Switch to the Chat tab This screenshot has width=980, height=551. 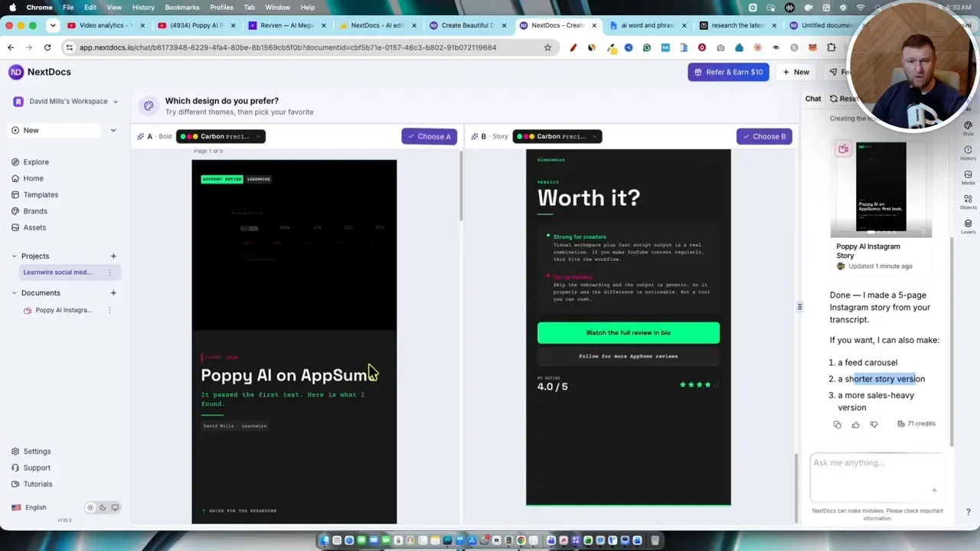click(x=813, y=99)
